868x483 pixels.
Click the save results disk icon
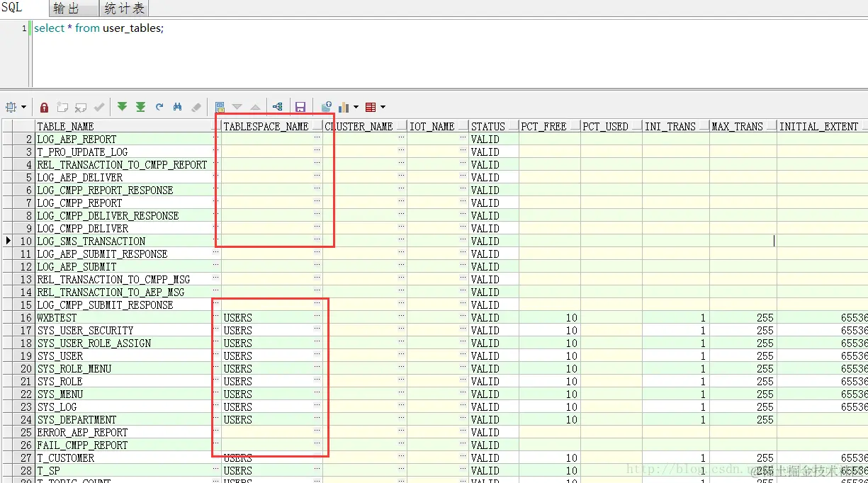click(x=300, y=107)
